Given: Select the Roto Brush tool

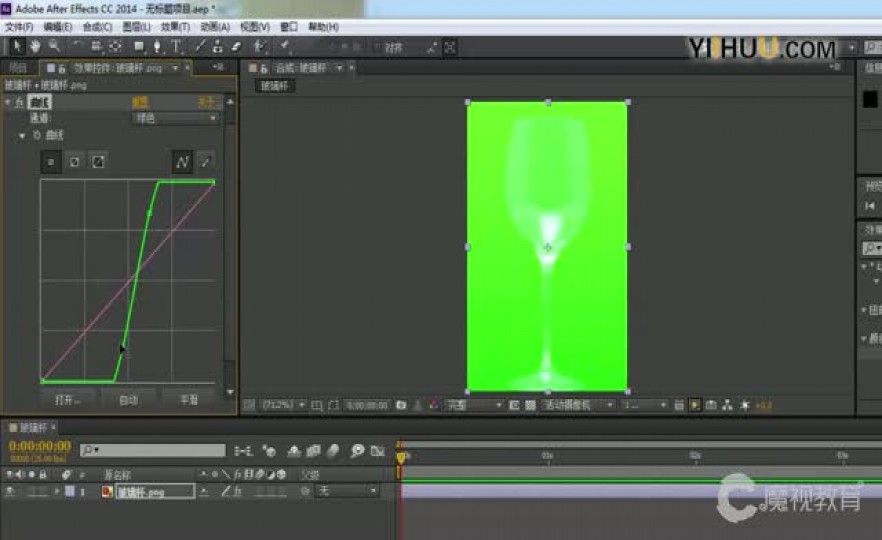Looking at the screenshot, I should click(259, 46).
